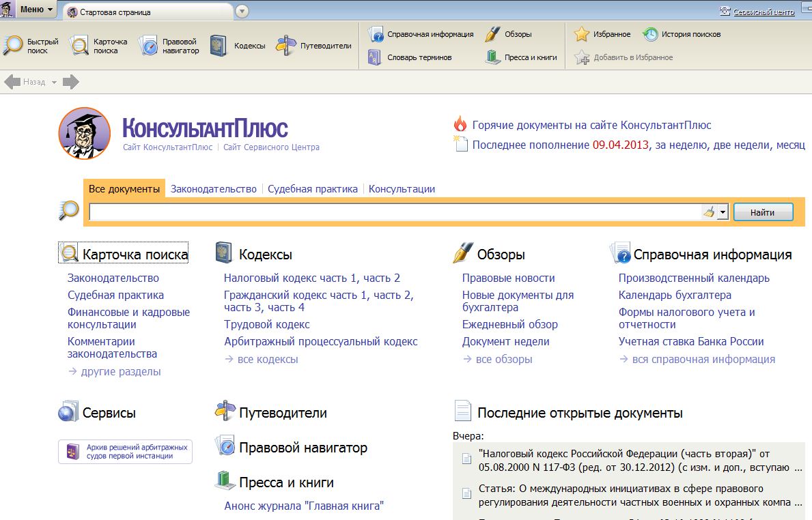Click the main search input field
Image resolution: width=812 pixels, height=520 pixels.
click(x=395, y=212)
